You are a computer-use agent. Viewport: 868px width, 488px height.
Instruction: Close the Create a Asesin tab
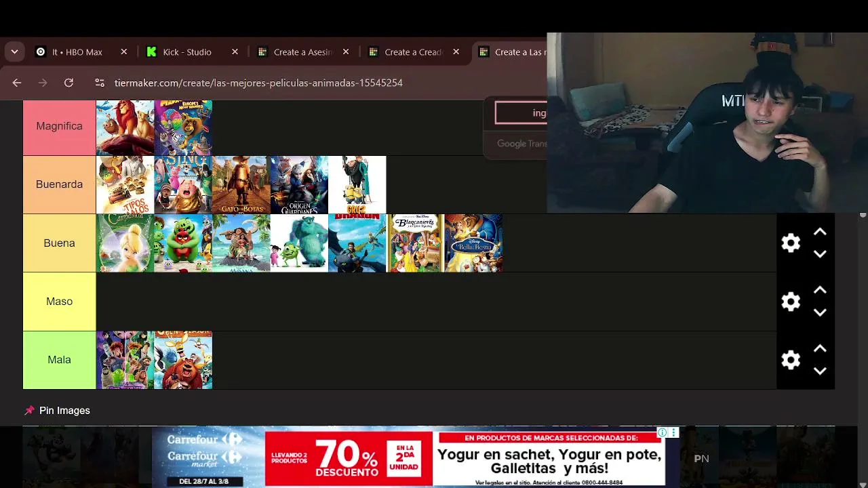click(x=346, y=52)
